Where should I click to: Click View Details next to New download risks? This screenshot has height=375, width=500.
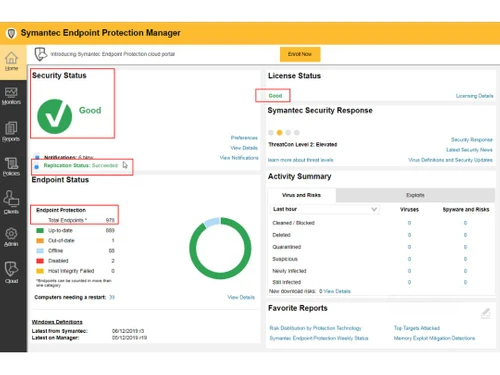(337, 291)
